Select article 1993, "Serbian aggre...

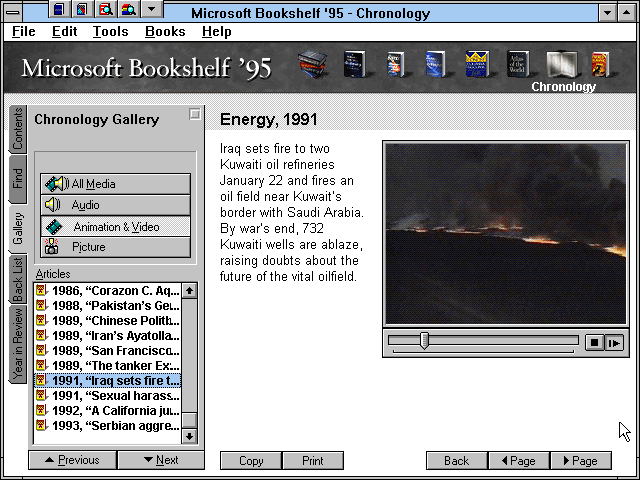[x=108, y=425]
